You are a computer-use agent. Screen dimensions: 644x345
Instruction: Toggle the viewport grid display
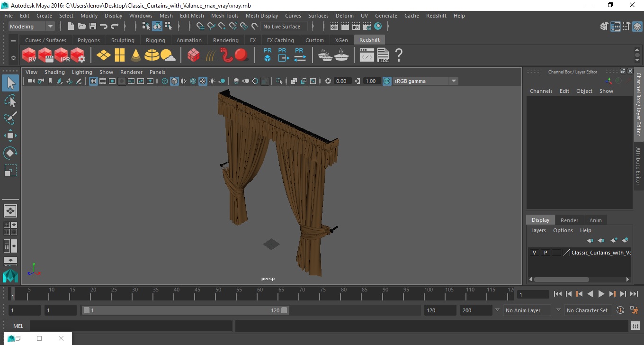click(x=93, y=81)
